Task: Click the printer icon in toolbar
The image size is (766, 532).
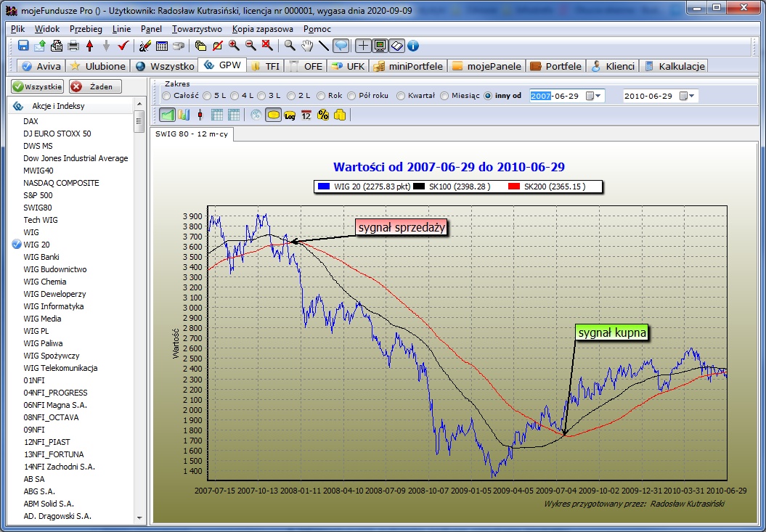Action: (x=73, y=46)
